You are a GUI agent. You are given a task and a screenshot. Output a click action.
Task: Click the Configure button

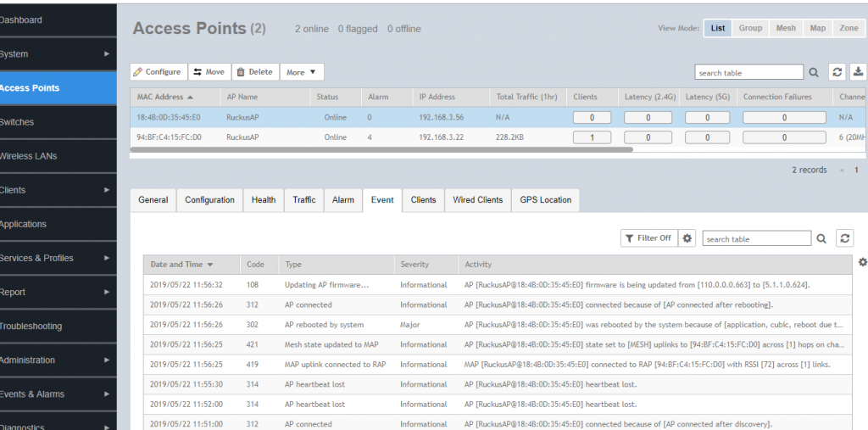click(x=158, y=72)
